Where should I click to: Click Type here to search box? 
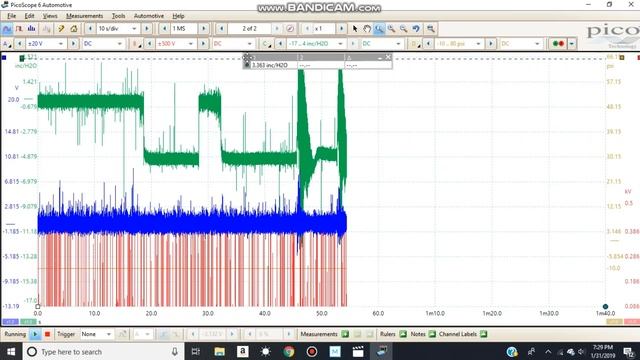point(103,351)
